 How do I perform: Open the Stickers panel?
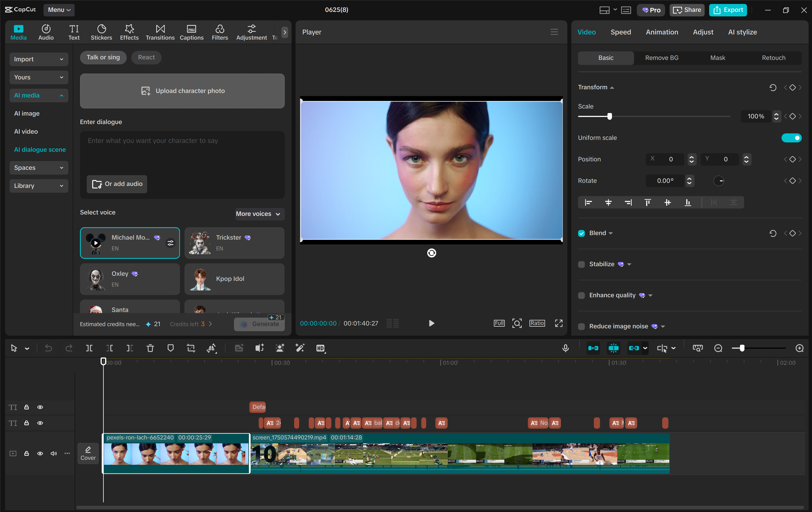click(101, 32)
